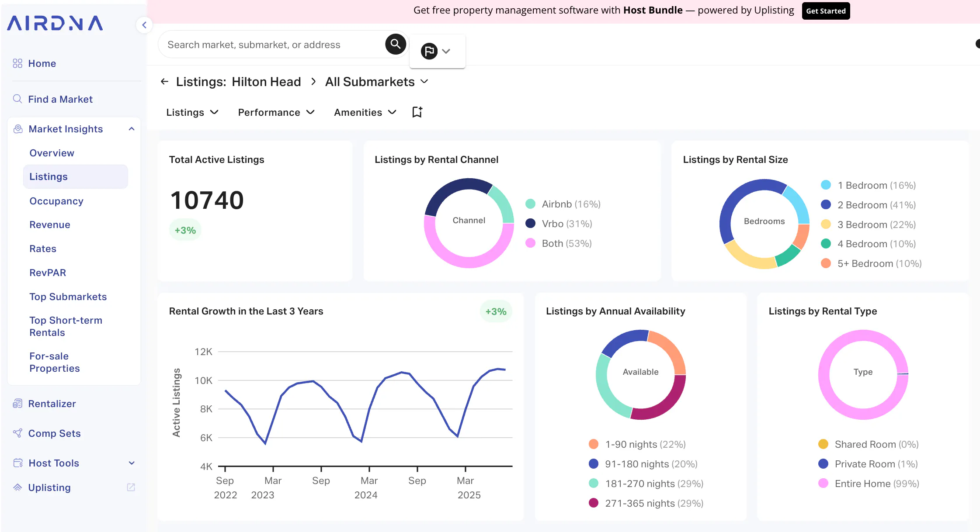The width and height of the screenshot is (980, 532).
Task: Open the Uplisting external link icon
Action: tap(131, 487)
